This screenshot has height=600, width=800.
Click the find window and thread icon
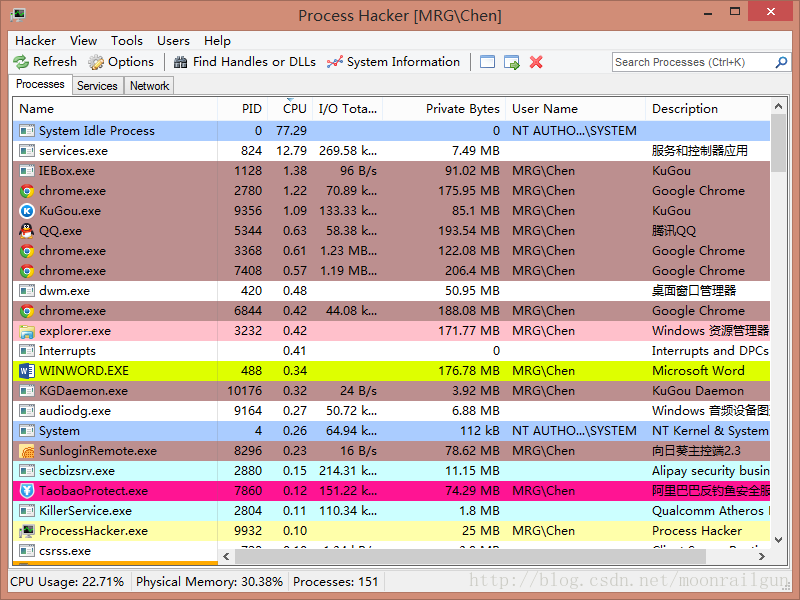click(512, 62)
